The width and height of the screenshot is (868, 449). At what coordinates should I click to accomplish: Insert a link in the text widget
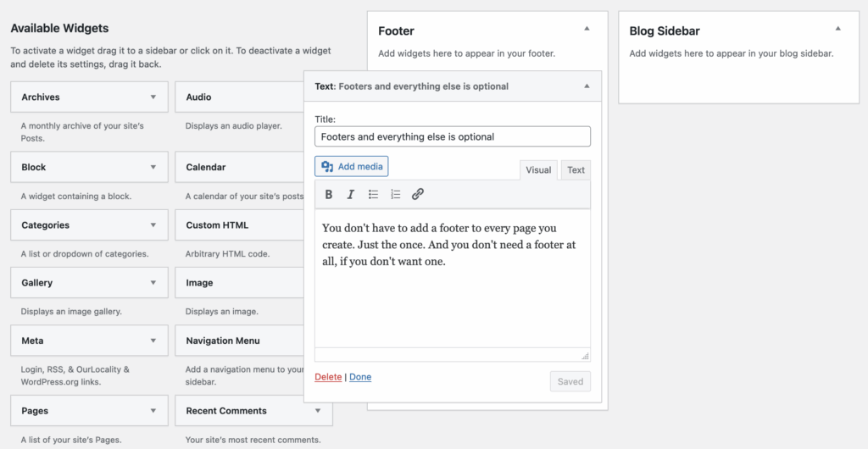click(x=417, y=194)
